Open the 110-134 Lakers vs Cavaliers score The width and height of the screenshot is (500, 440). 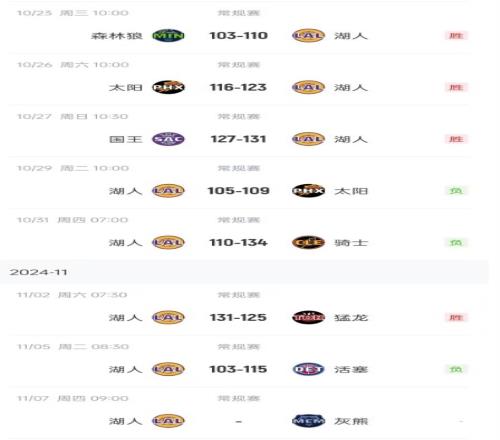(x=238, y=242)
